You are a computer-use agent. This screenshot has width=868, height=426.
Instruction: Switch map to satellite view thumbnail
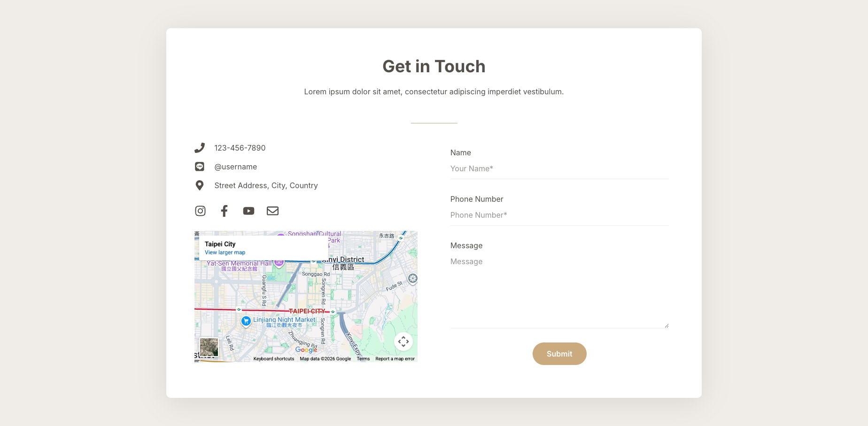tap(209, 348)
